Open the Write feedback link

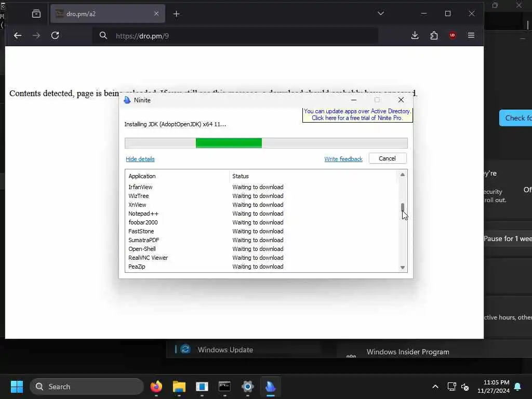pyautogui.click(x=343, y=159)
